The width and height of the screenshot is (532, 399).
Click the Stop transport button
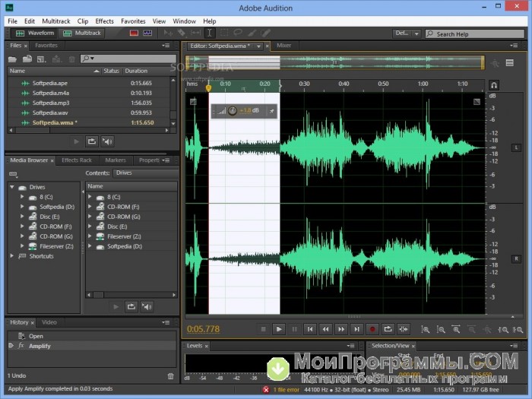point(263,329)
